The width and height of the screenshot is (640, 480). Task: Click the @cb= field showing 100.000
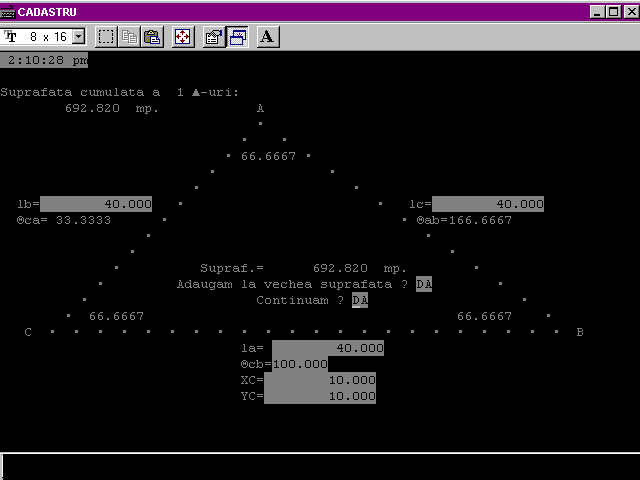pos(300,364)
